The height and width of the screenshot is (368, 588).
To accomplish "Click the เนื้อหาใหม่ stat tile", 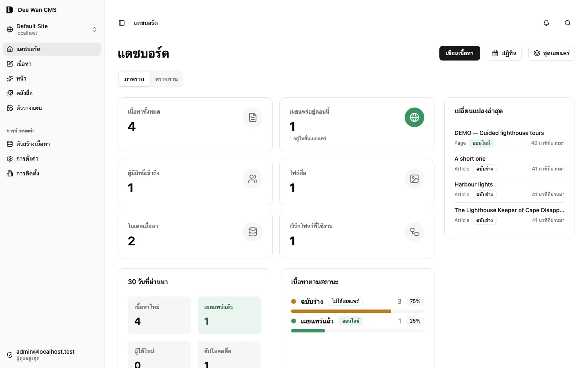I will coord(160,315).
